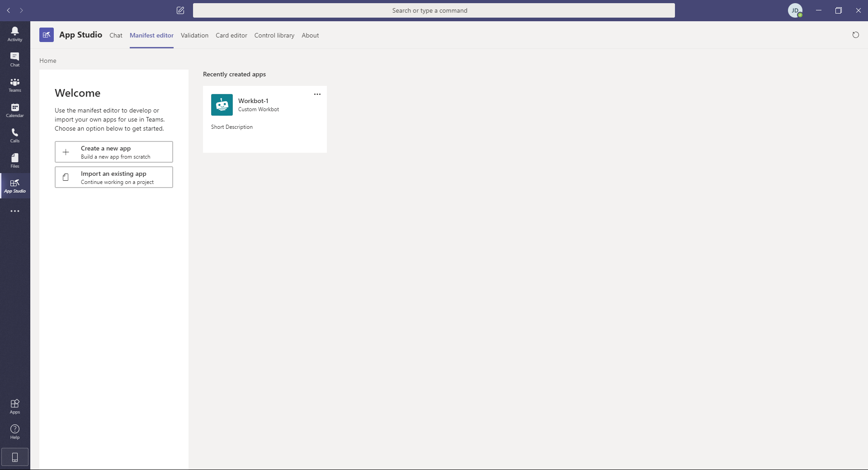Open Help from the sidebar

point(15,432)
